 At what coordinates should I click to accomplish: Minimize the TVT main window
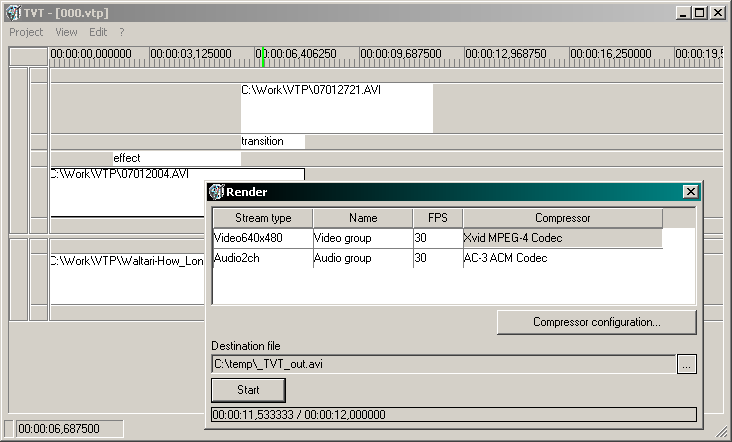[683, 13]
